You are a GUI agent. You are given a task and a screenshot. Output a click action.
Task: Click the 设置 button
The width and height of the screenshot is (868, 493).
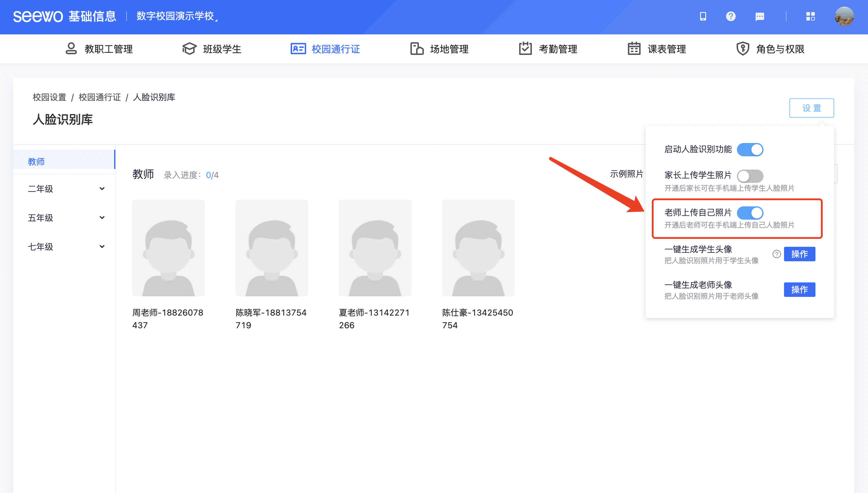(812, 108)
